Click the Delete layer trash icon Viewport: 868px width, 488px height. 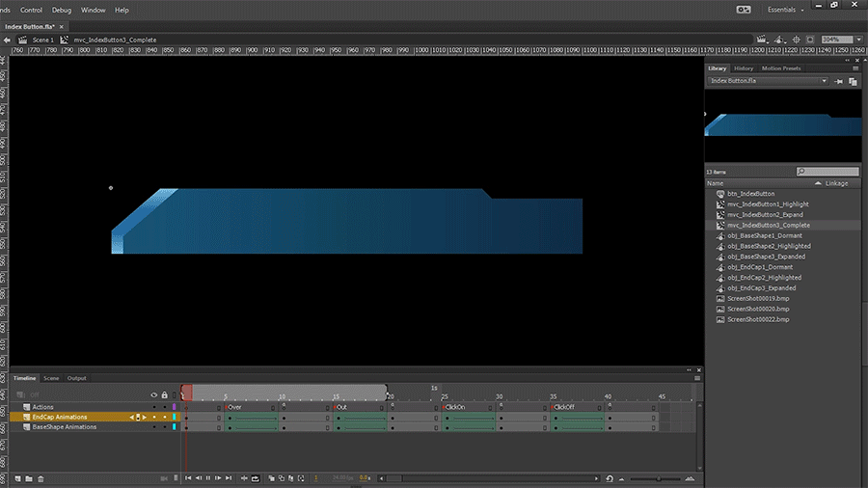(41, 478)
